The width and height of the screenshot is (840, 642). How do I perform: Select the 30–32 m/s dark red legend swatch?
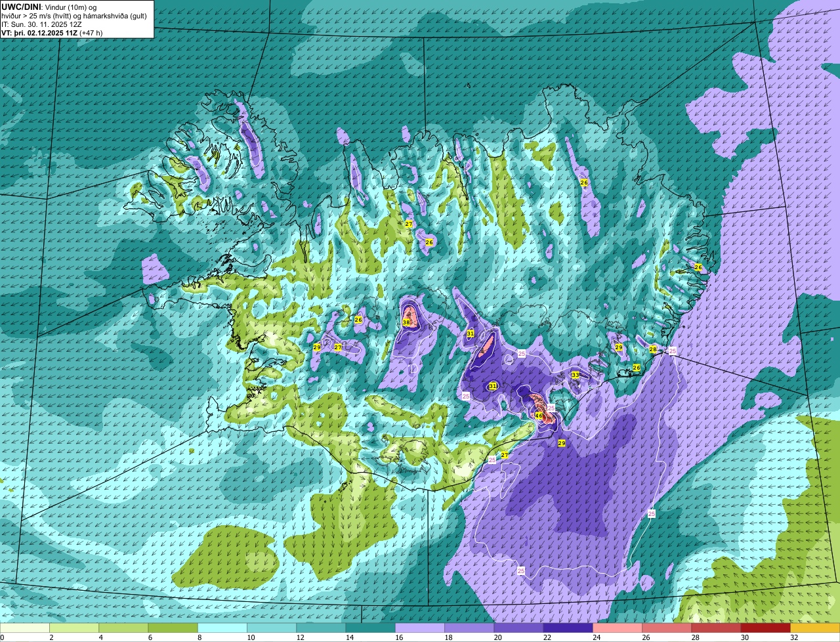[766, 628]
